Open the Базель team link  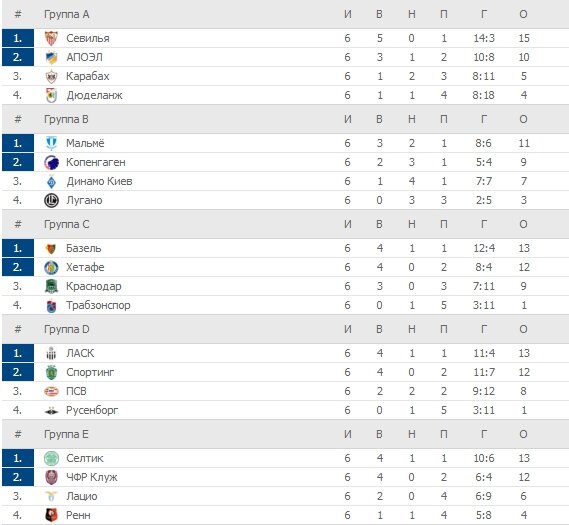point(84,249)
